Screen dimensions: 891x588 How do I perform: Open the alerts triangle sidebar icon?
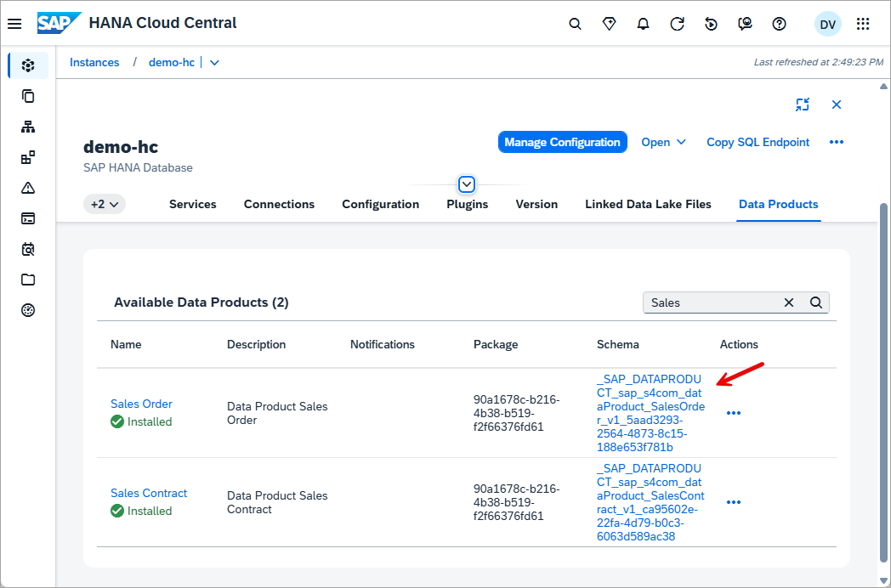coord(28,188)
